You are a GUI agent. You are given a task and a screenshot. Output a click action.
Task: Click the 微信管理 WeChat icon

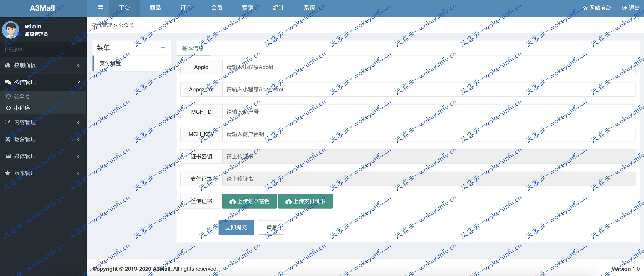[8, 82]
